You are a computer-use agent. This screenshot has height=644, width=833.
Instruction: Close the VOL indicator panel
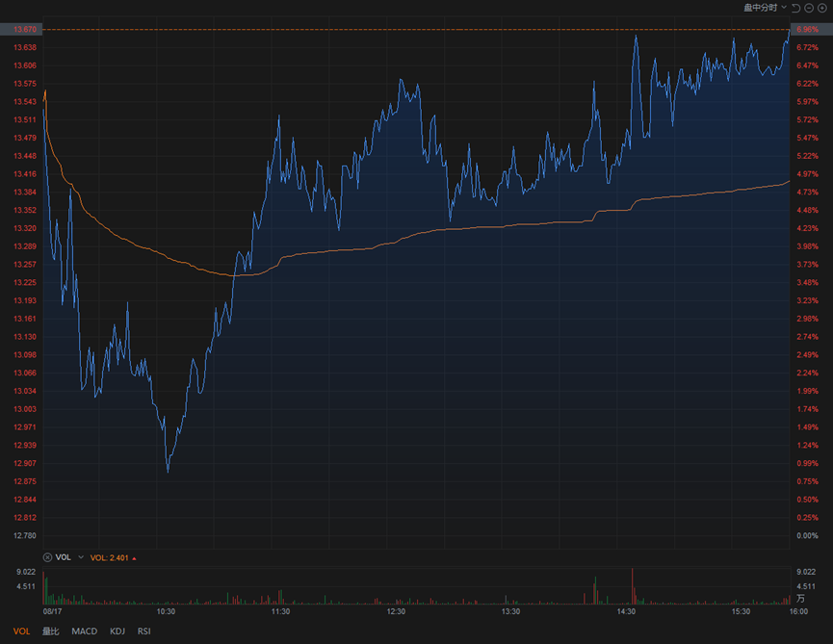pos(48,557)
